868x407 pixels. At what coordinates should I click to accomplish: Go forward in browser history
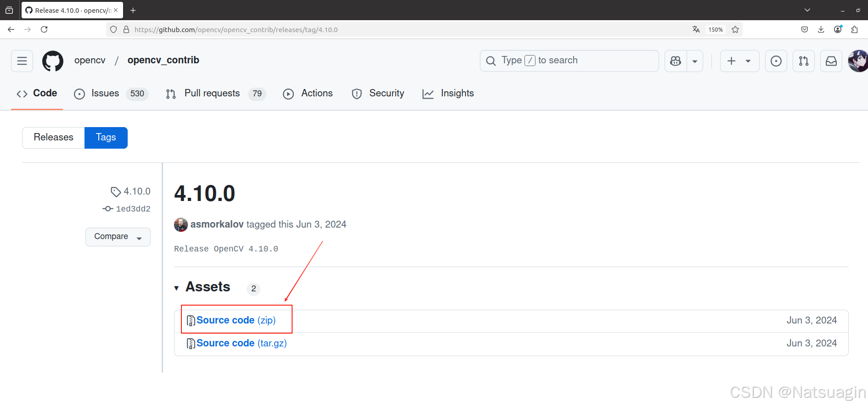point(28,29)
